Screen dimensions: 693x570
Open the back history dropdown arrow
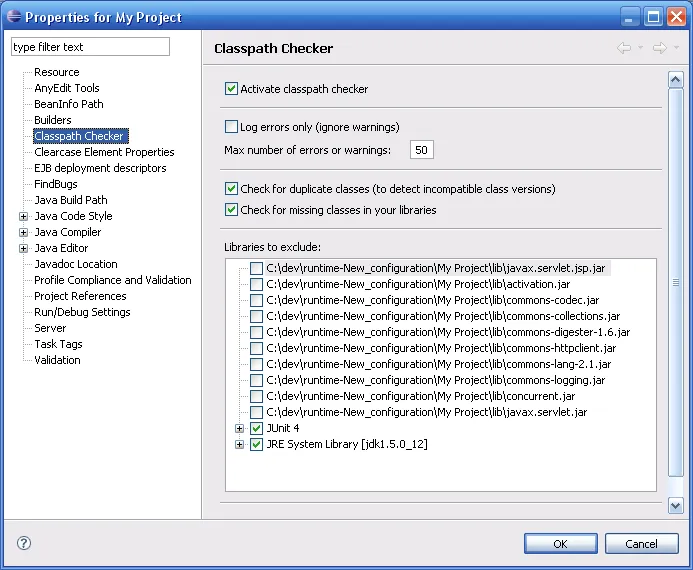(640, 48)
